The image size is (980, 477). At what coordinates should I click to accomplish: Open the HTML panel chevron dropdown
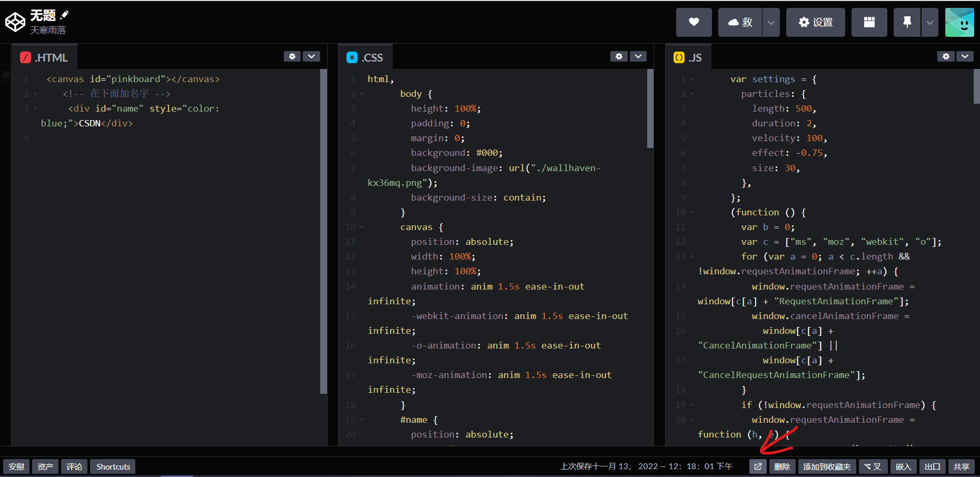[x=311, y=56]
